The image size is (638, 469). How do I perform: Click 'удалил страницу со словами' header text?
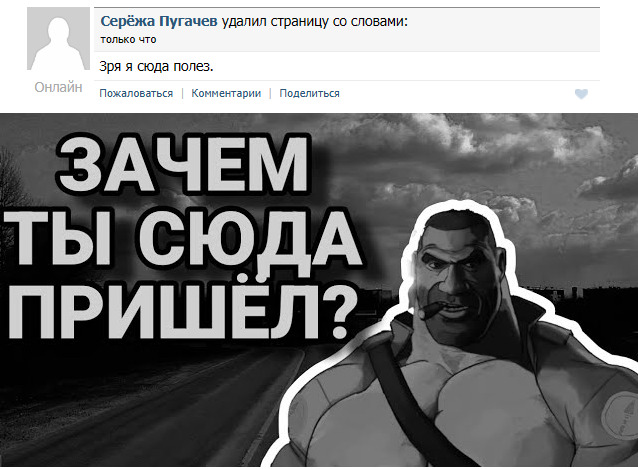click(315, 22)
